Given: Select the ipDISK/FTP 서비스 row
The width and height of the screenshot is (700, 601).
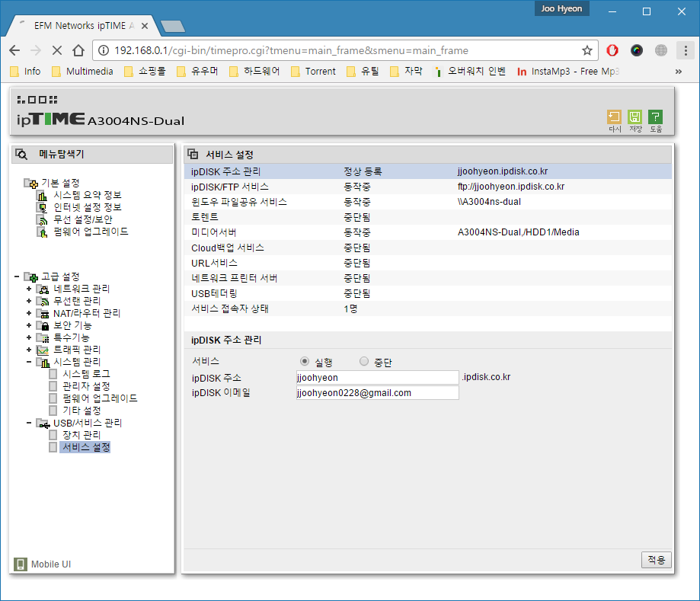Looking at the screenshot, I should [427, 187].
